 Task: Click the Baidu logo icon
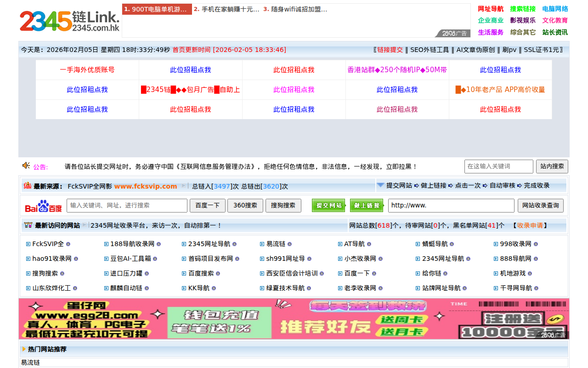[x=43, y=206]
